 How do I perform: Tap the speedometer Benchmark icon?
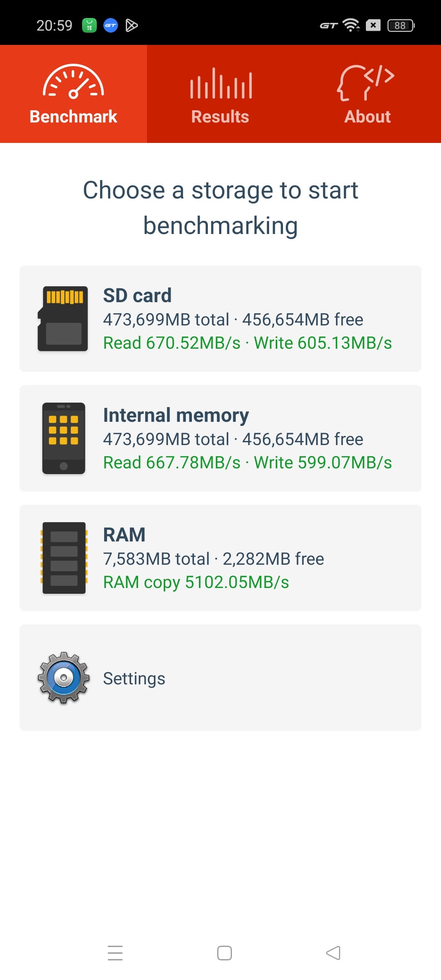pyautogui.click(x=73, y=82)
